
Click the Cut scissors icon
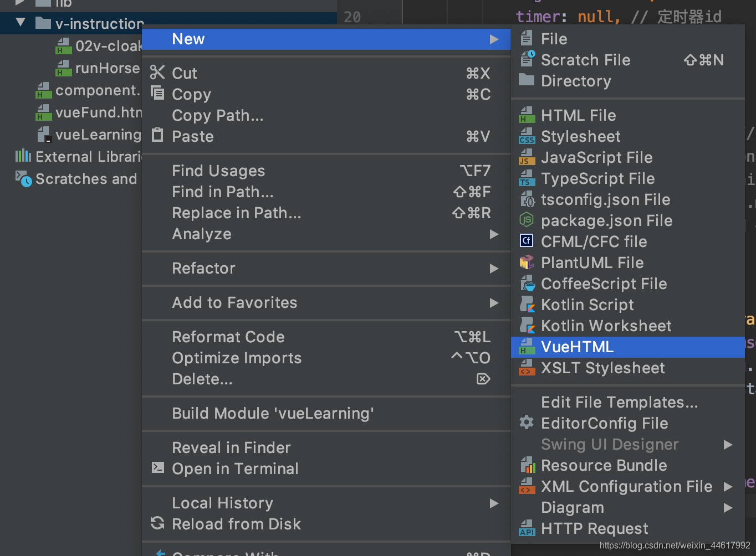tap(158, 73)
